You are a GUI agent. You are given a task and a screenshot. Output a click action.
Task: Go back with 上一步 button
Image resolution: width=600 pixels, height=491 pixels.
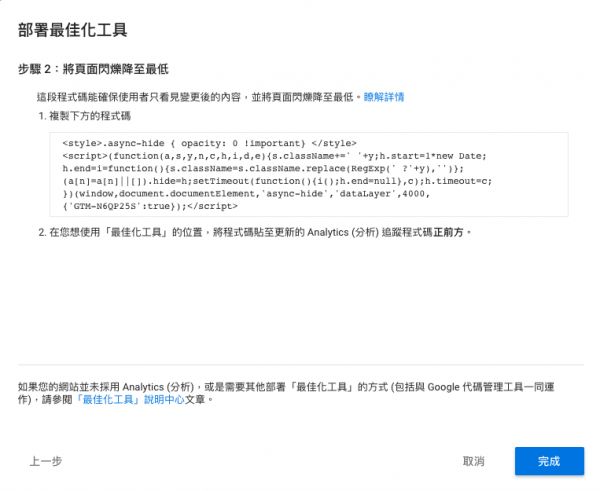click(46, 461)
